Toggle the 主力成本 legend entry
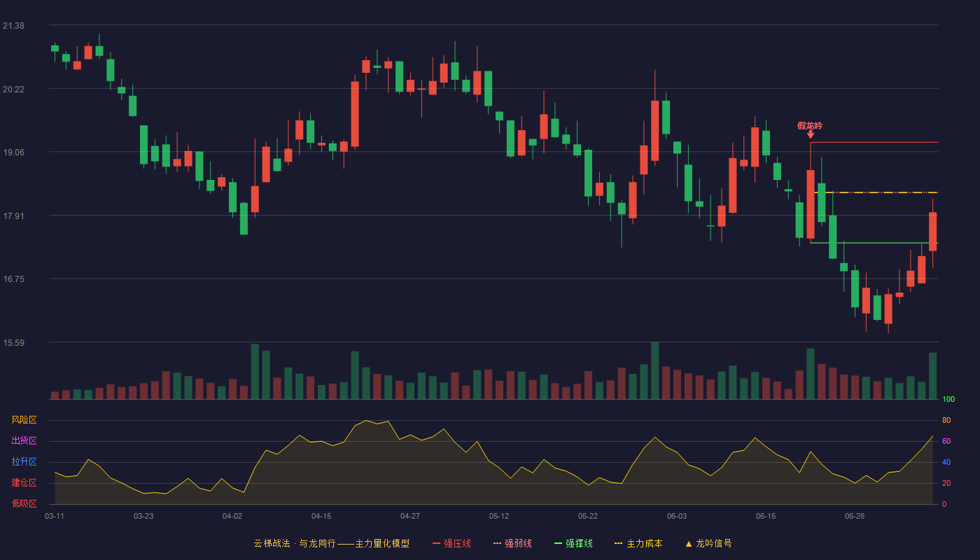 (x=638, y=543)
